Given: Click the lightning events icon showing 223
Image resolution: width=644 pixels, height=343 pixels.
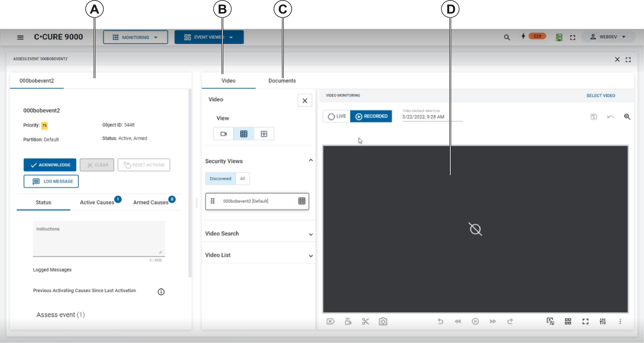Looking at the screenshot, I should click(x=523, y=36).
